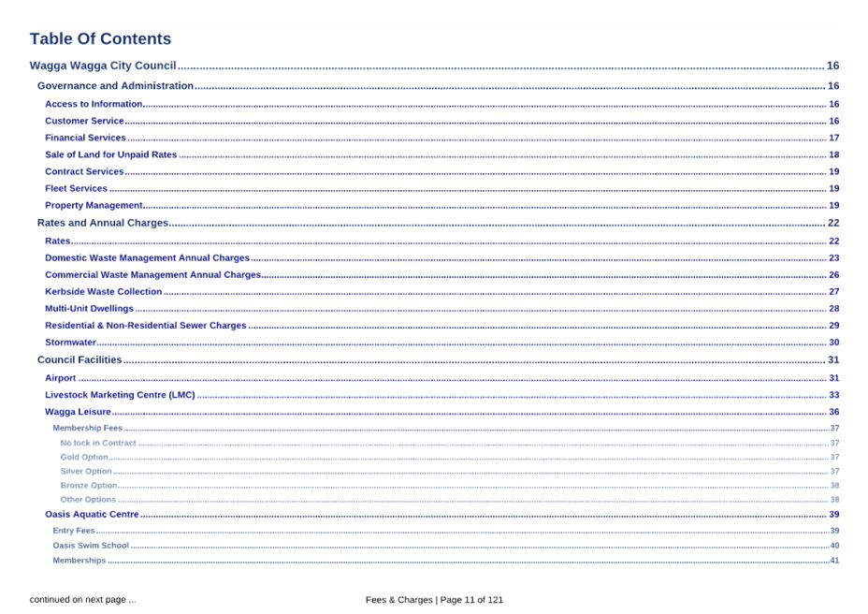Click page number 18 beside Sale of Land
Image resolution: width=868 pixels, height=614 pixels.
(x=833, y=154)
